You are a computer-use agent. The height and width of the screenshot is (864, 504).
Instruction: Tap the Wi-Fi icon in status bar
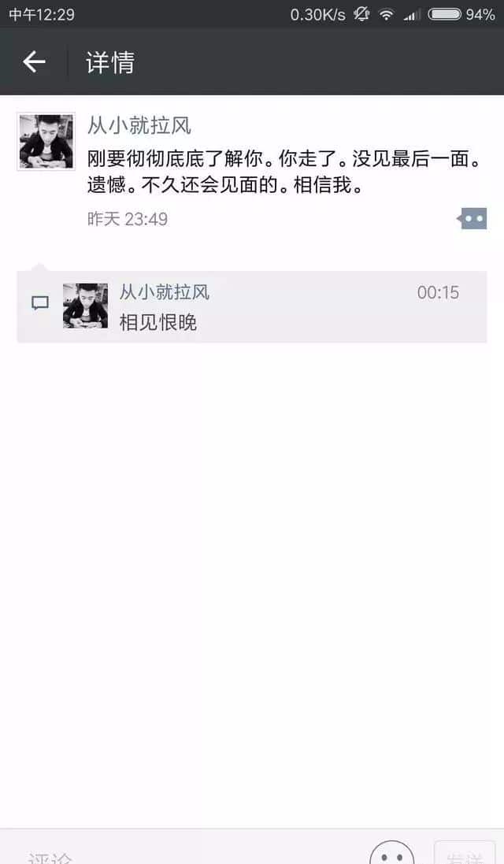point(387,14)
